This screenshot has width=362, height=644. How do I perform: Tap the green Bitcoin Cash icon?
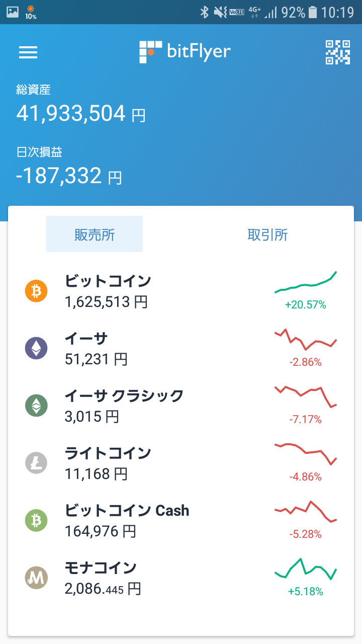point(36,520)
